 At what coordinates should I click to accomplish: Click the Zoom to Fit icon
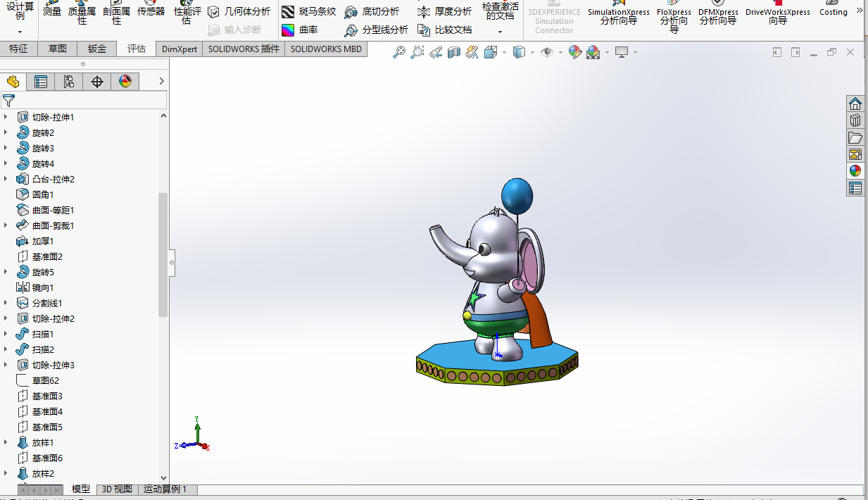pos(399,52)
